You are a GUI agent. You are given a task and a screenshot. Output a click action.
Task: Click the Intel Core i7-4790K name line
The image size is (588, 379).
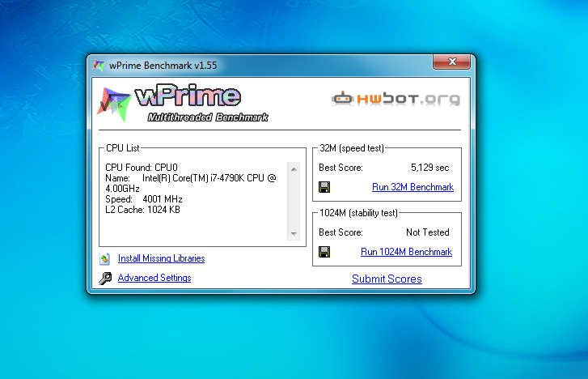coord(191,183)
